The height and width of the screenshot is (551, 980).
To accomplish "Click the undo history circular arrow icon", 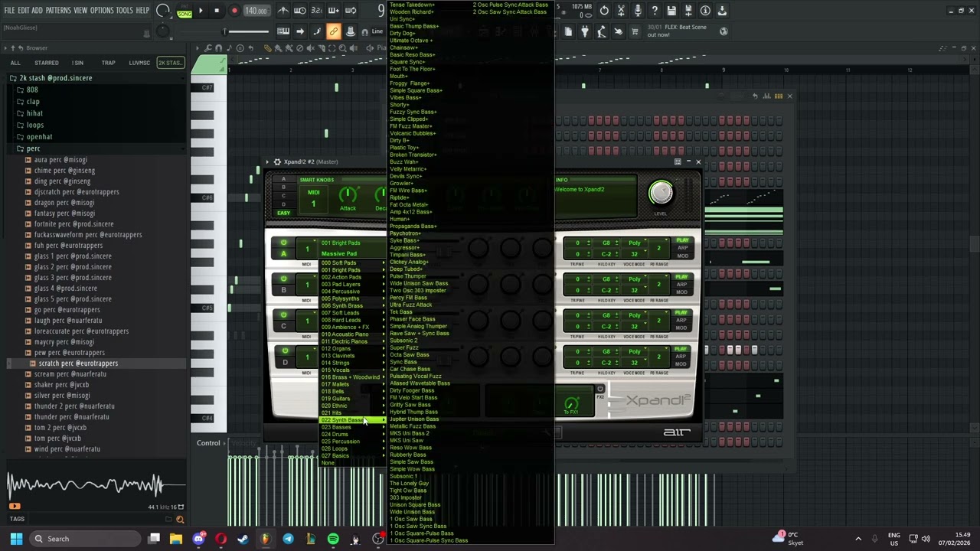I will pyautogui.click(x=604, y=11).
